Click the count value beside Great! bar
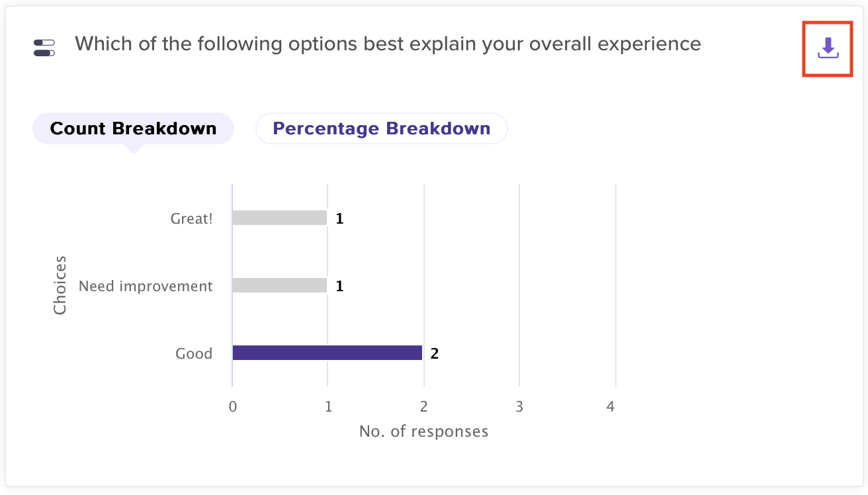The image size is (868, 495). click(339, 218)
